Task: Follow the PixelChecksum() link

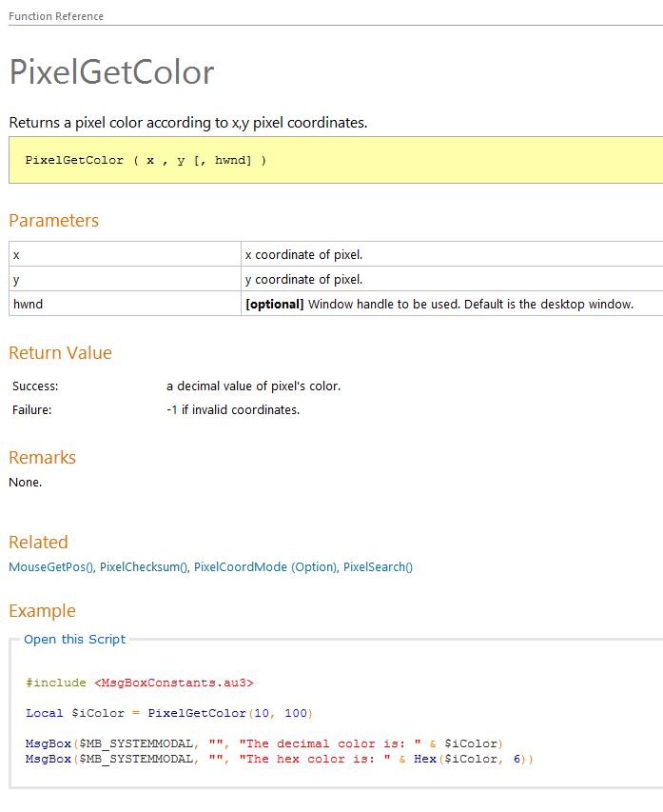Action: click(144, 566)
